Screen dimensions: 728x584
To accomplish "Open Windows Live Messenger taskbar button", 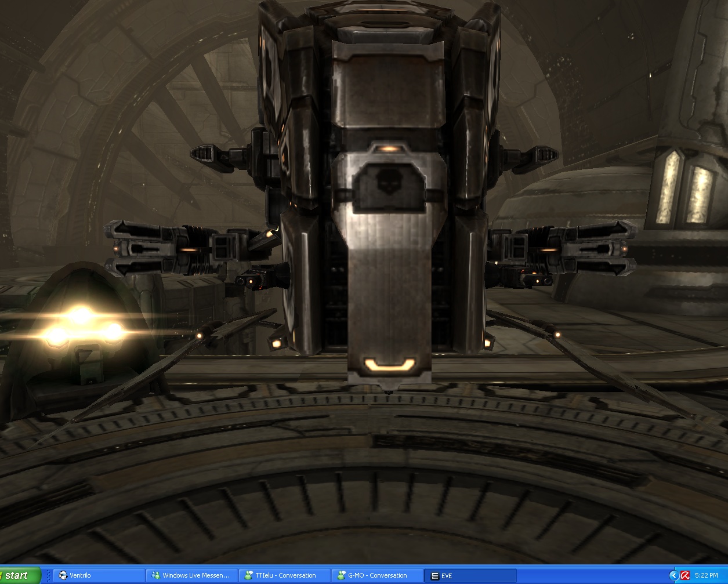I will pos(191,575).
